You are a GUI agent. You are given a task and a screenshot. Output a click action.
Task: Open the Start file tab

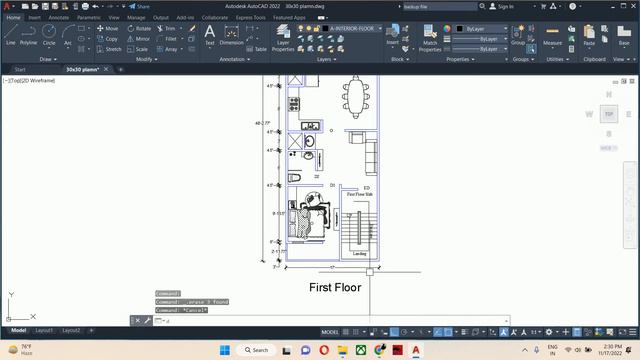20,69
